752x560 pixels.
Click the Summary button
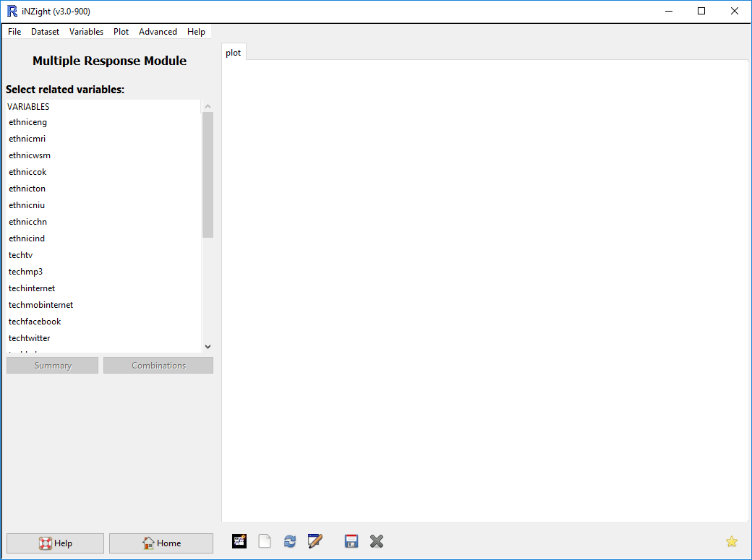[x=52, y=365]
